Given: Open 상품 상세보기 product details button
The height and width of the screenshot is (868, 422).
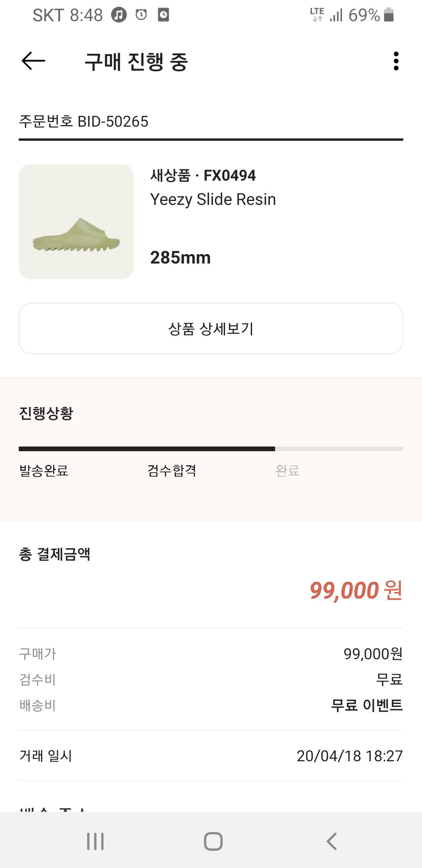Looking at the screenshot, I should pyautogui.click(x=211, y=328).
